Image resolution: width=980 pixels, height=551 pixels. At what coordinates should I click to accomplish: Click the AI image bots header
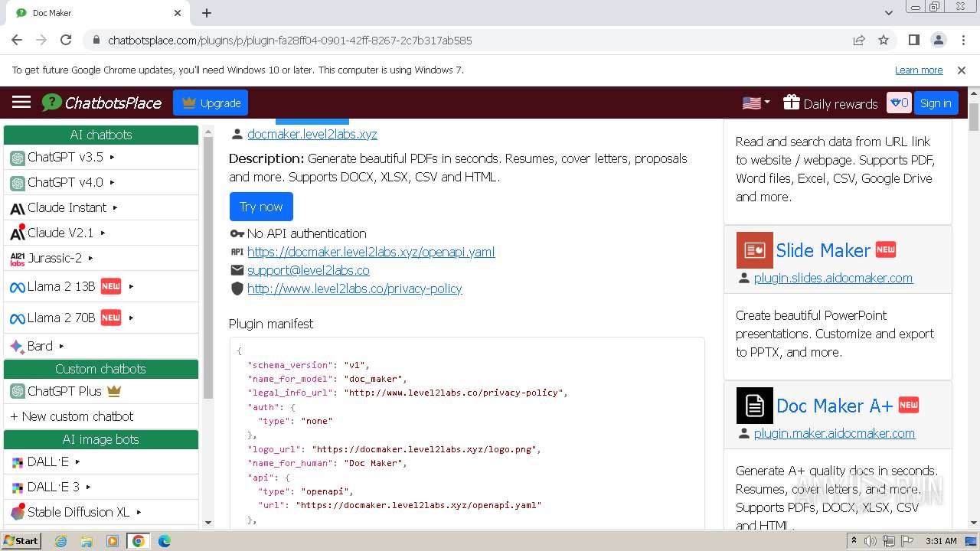pyautogui.click(x=101, y=439)
